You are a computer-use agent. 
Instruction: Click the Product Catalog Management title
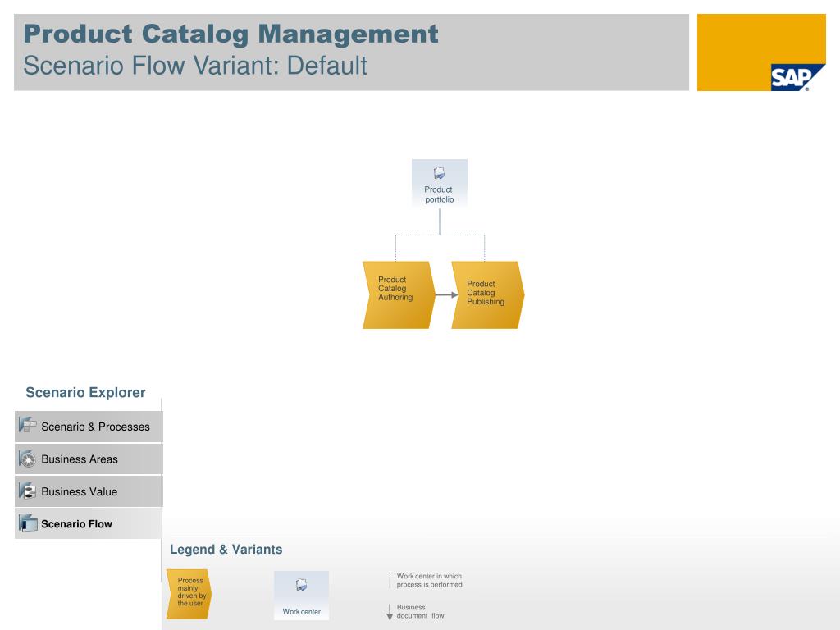point(231,34)
